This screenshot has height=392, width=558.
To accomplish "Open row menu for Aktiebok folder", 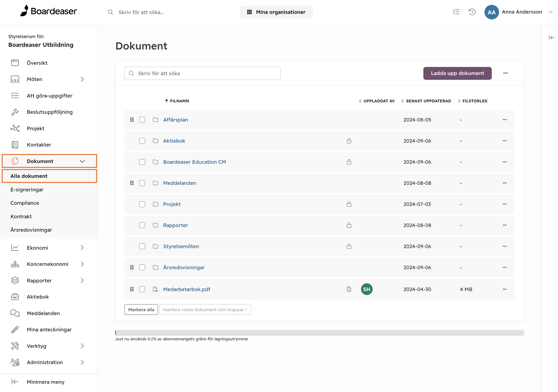I will [505, 141].
